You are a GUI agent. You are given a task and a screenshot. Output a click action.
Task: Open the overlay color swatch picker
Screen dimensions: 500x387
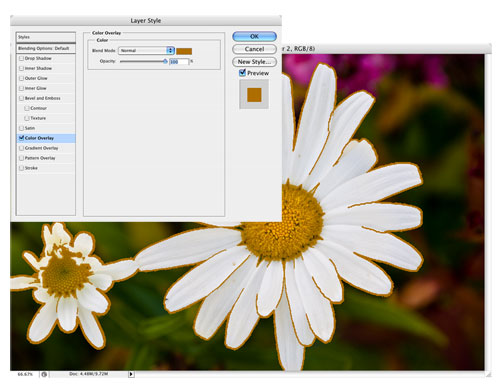click(x=184, y=51)
